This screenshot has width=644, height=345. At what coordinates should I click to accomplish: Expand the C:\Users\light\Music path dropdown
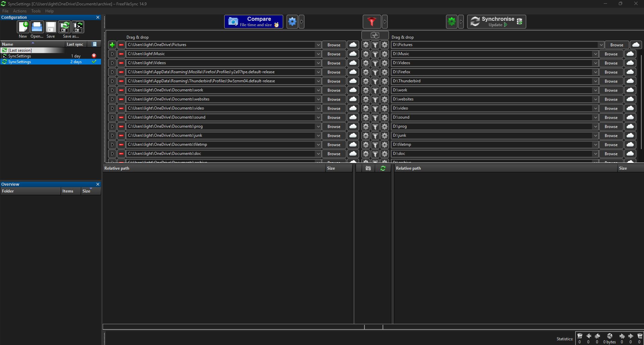click(318, 54)
